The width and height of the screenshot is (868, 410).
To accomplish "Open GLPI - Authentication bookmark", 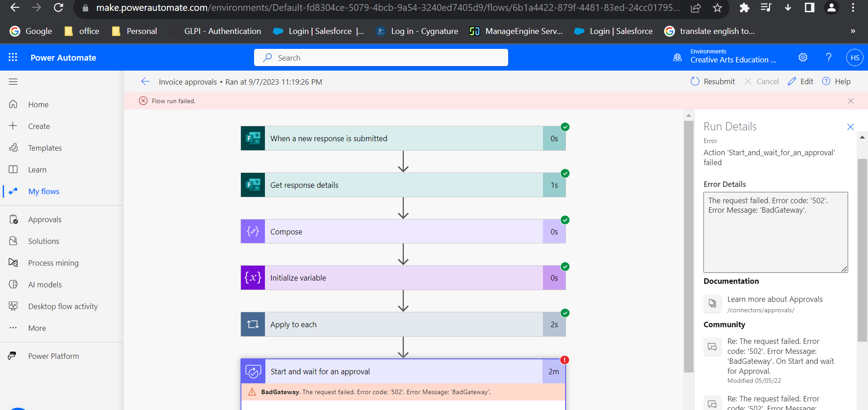I will (x=215, y=31).
